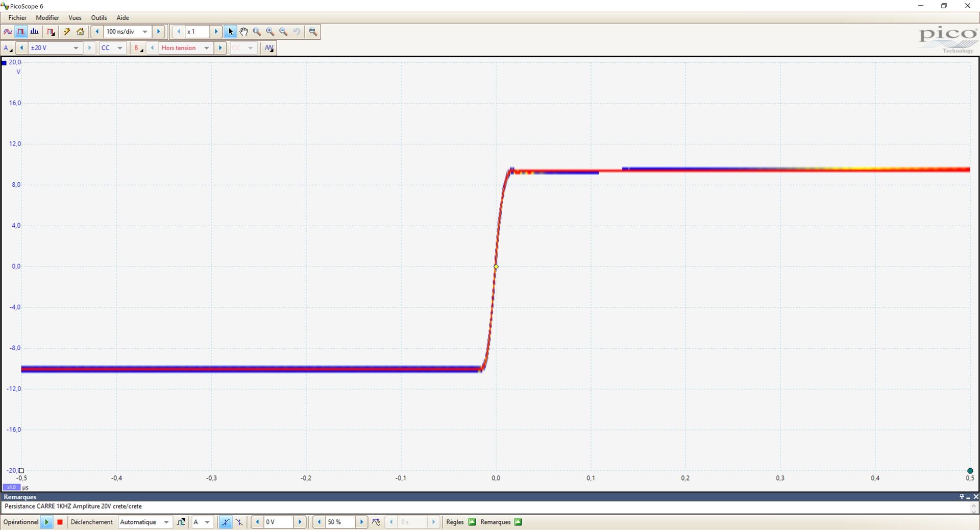Image resolution: width=980 pixels, height=530 pixels.
Task: Open the Fichier menu
Action: pyautogui.click(x=17, y=17)
